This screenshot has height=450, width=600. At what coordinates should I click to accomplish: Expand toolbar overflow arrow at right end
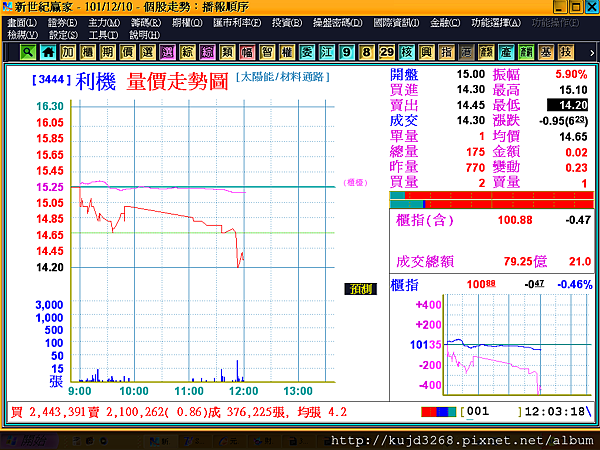[x=592, y=53]
